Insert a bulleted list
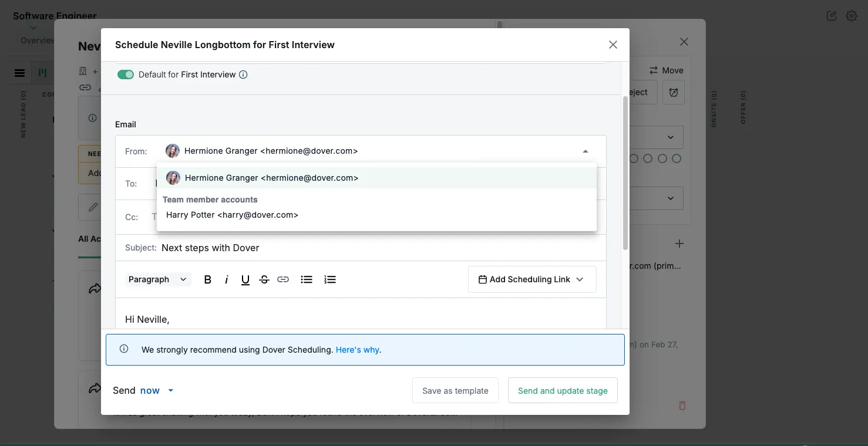The image size is (868, 446). pyautogui.click(x=307, y=279)
